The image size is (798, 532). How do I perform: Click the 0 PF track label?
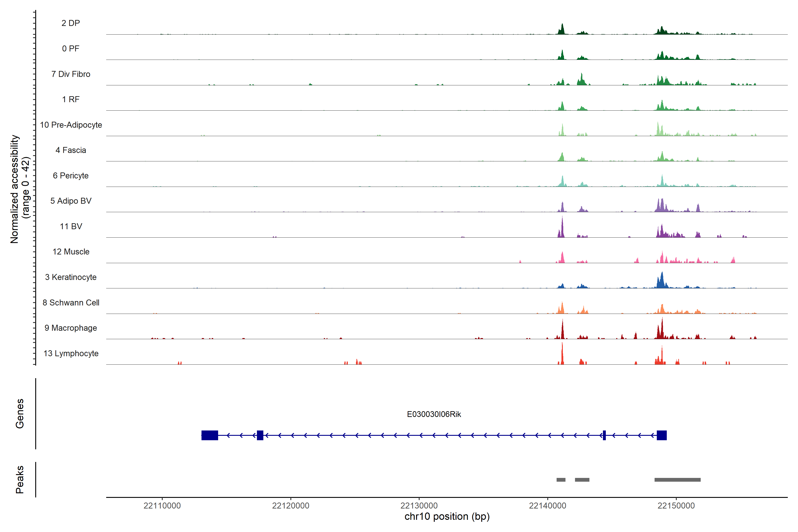pos(70,49)
